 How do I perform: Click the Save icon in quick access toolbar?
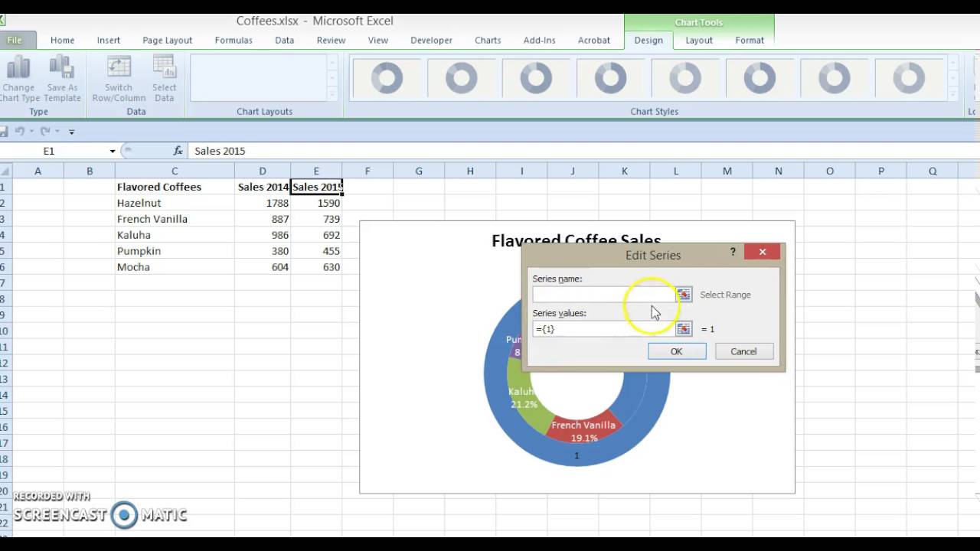pos(3,131)
